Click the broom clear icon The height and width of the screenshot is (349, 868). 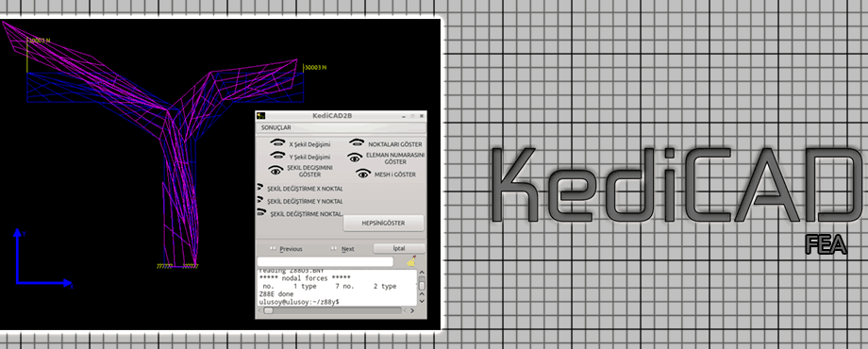pos(411,261)
